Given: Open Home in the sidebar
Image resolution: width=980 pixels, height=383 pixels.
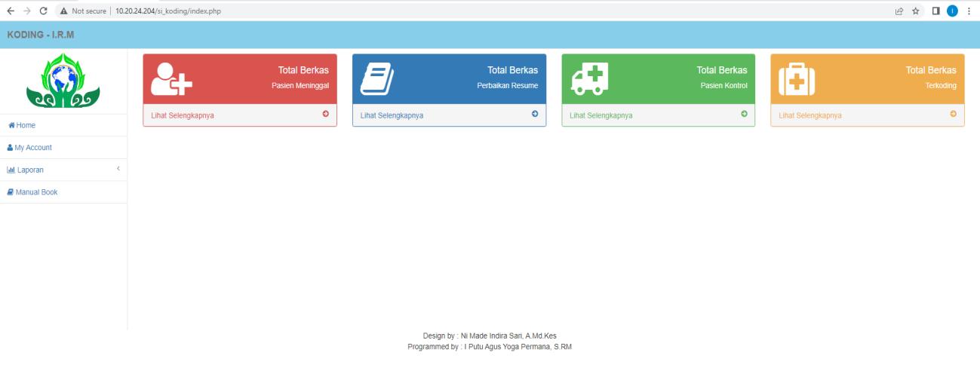Looking at the screenshot, I should pyautogui.click(x=63, y=125).
